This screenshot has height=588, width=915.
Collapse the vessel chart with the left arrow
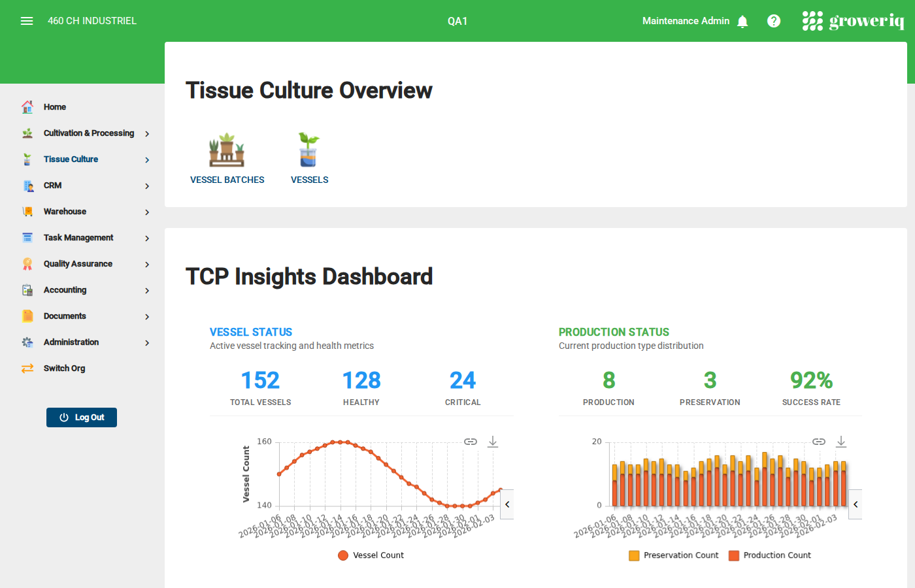pos(507,504)
